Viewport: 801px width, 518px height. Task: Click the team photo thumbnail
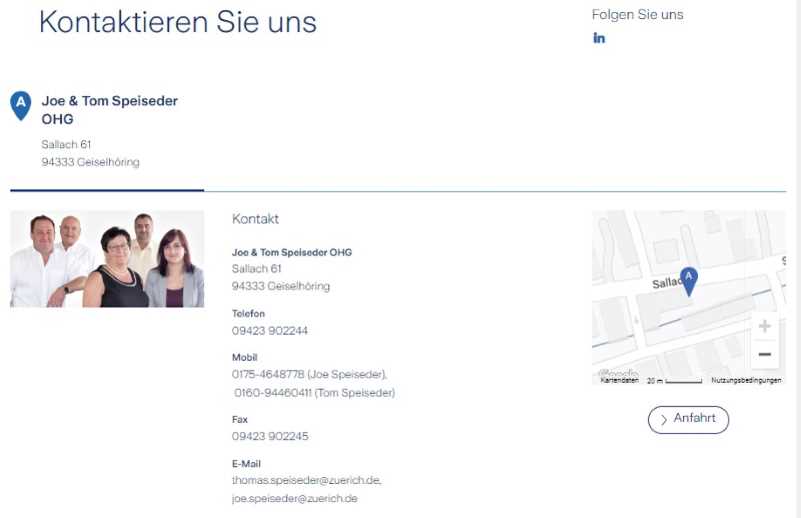coord(107,259)
